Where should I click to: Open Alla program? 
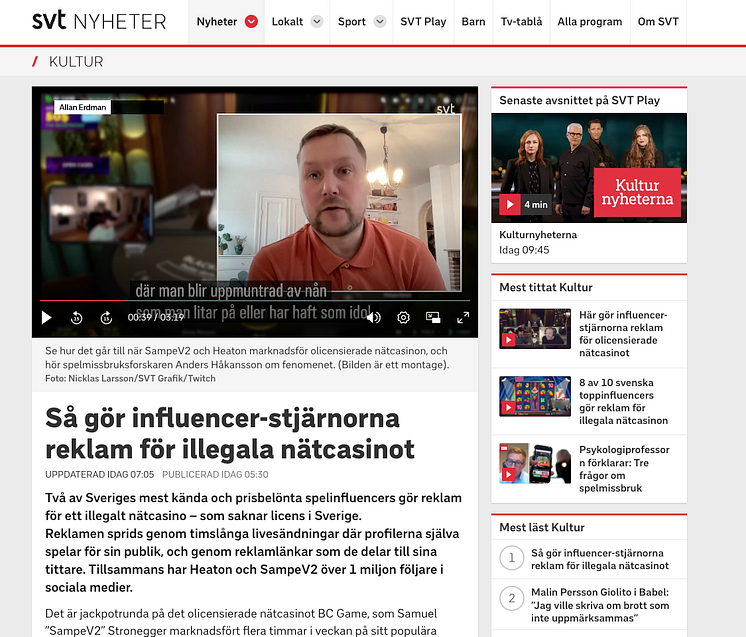point(589,21)
